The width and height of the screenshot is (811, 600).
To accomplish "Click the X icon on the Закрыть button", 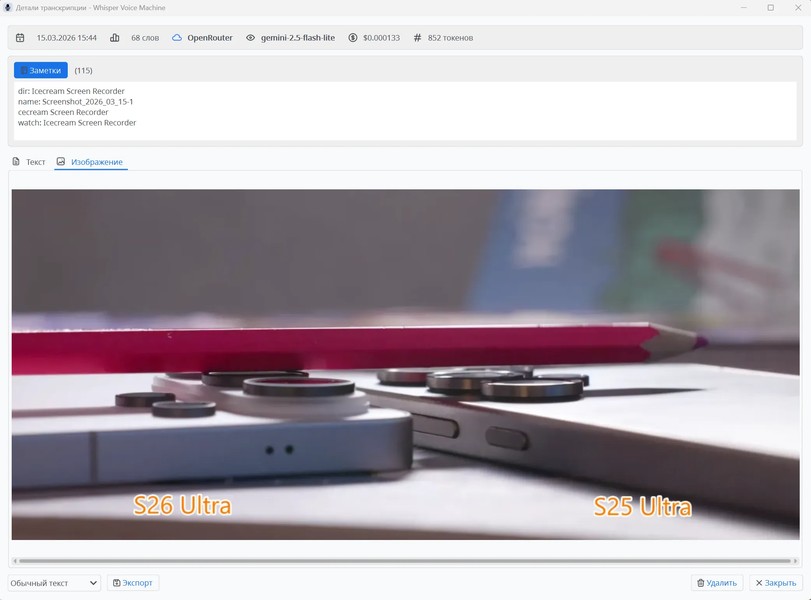I will pyautogui.click(x=759, y=583).
